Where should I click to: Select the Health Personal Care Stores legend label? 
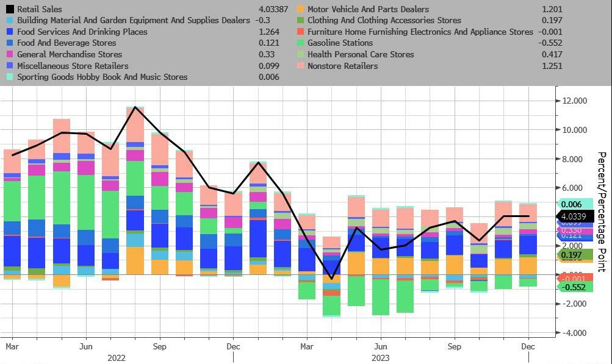361,54
